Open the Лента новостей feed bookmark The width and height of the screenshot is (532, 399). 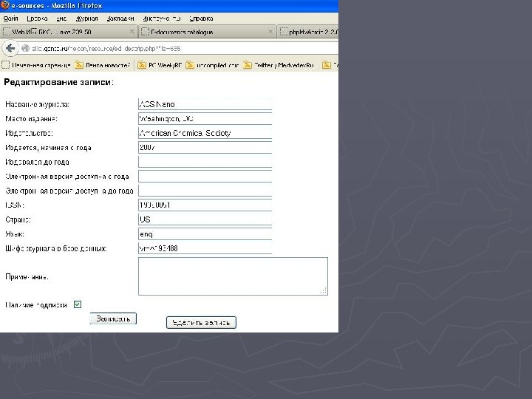coord(103,65)
